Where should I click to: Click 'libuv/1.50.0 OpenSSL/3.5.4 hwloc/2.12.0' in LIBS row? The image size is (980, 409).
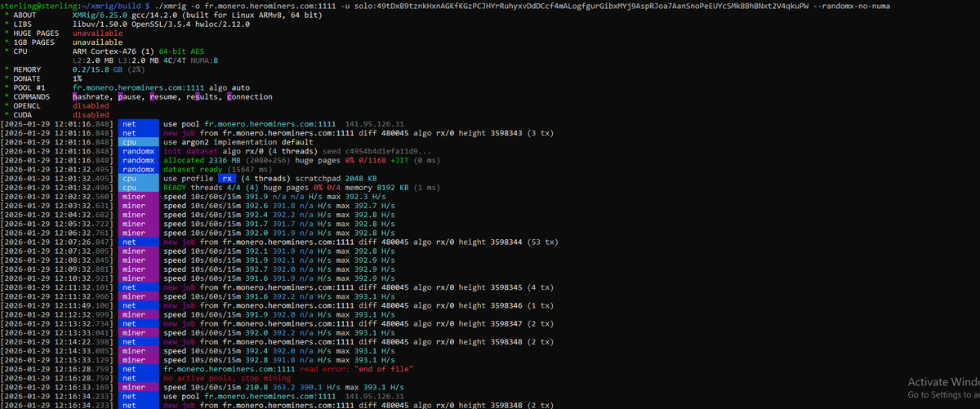tap(160, 24)
